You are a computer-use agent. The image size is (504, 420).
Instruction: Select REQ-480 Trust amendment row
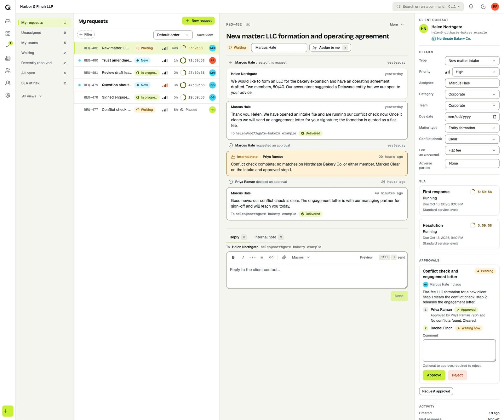(146, 60)
